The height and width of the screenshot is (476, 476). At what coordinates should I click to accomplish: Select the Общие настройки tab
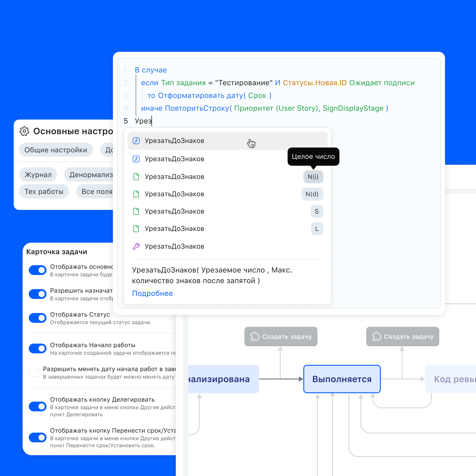[56, 150]
